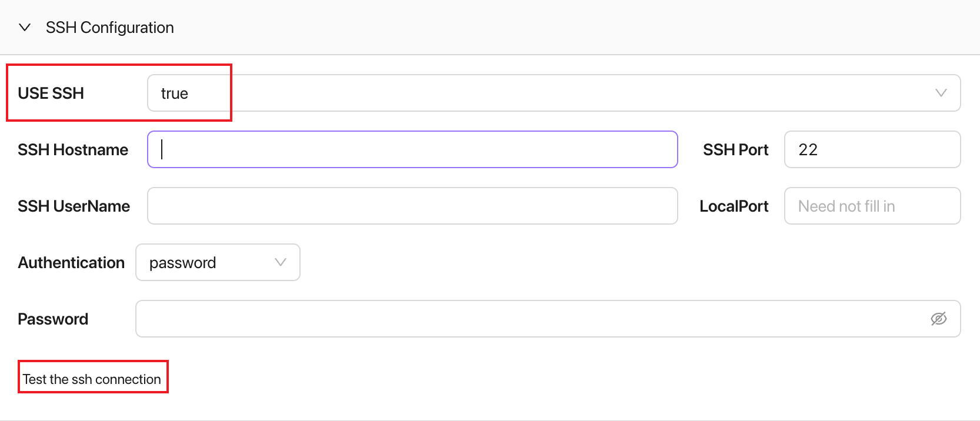Click the Authentication label text
The image size is (980, 421).
(x=71, y=262)
